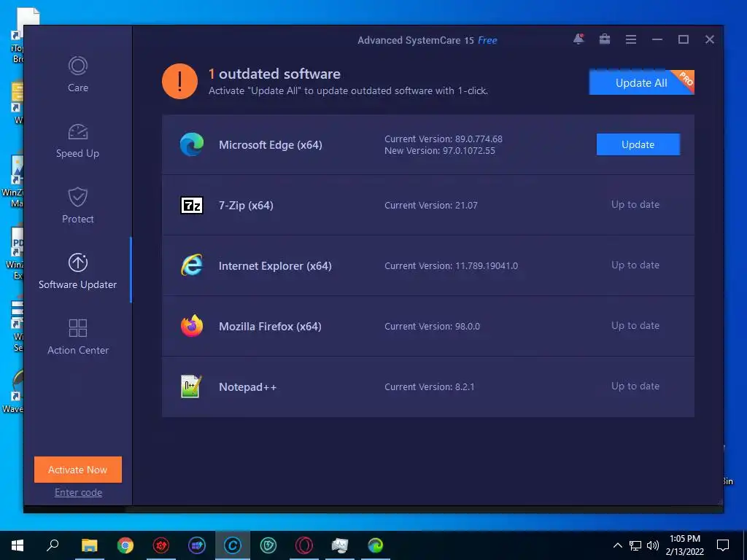Update Microsoft Edge to new version
The width and height of the screenshot is (747, 560).
click(x=638, y=144)
